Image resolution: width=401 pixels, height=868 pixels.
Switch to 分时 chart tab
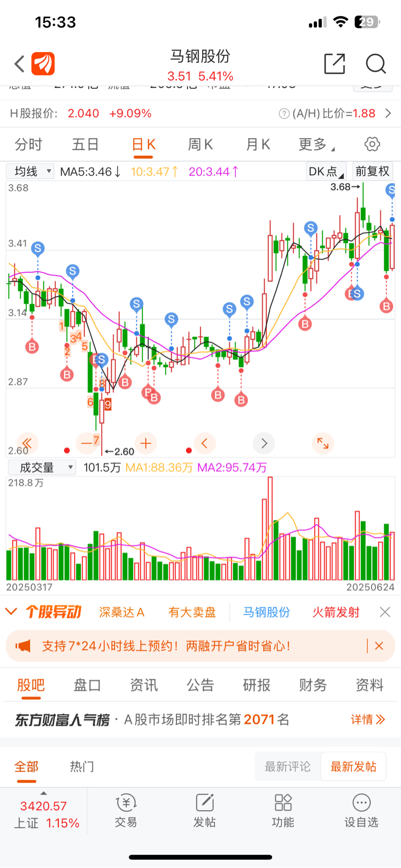(28, 145)
